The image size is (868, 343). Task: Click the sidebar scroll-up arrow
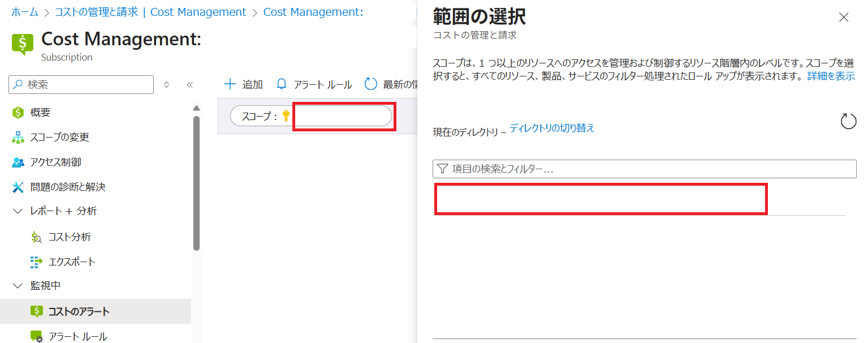[x=196, y=108]
